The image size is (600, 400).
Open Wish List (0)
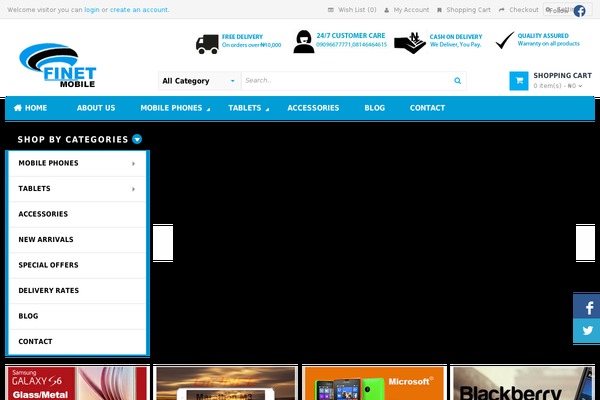pos(352,10)
